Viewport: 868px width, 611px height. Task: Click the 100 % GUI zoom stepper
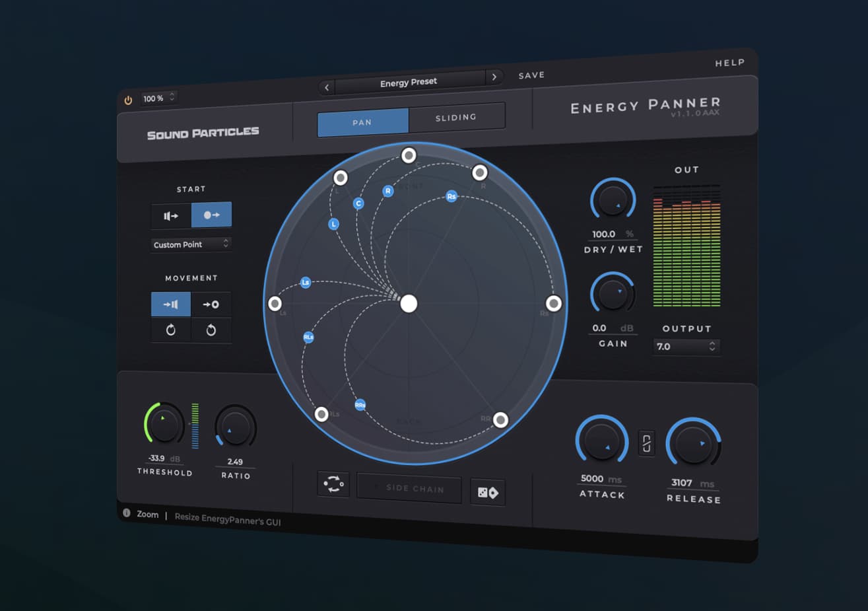pos(159,98)
